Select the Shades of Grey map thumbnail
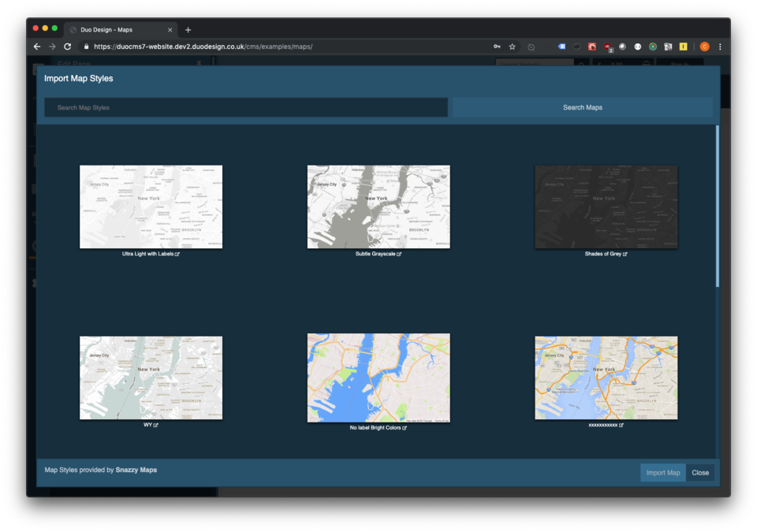This screenshot has height=532, width=757. pyautogui.click(x=606, y=206)
